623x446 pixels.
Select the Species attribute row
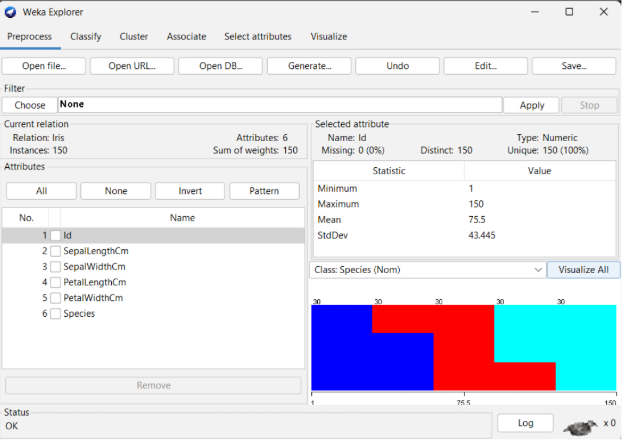coord(153,314)
